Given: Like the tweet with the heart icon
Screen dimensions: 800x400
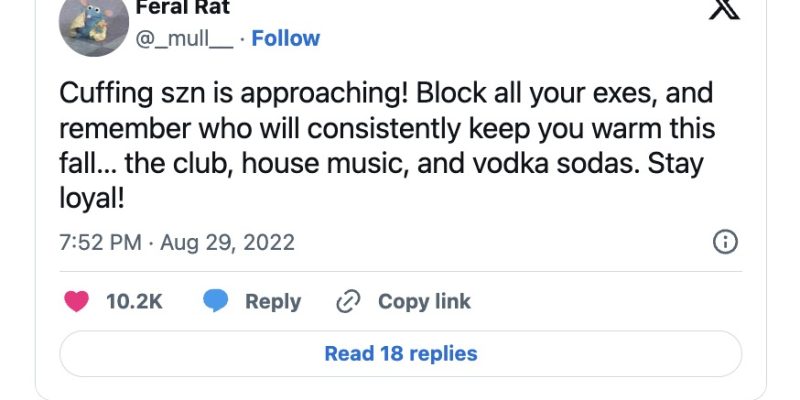Looking at the screenshot, I should pos(76,302).
